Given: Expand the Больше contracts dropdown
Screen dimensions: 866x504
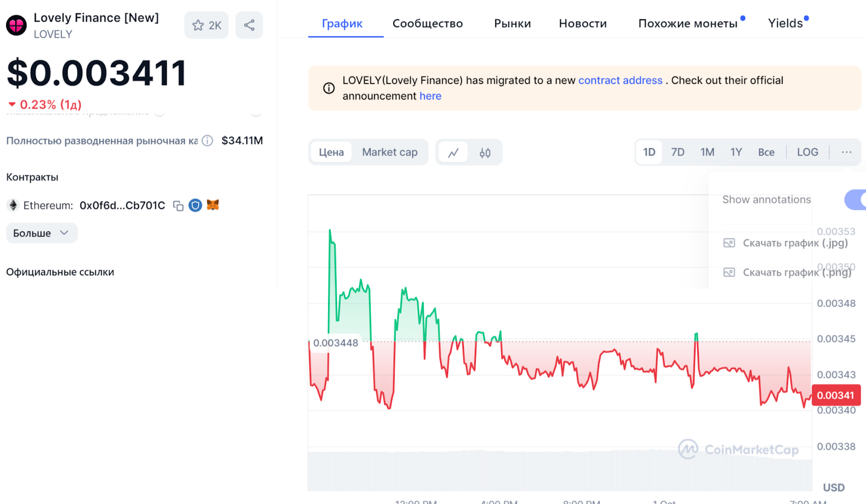Looking at the screenshot, I should [x=42, y=233].
